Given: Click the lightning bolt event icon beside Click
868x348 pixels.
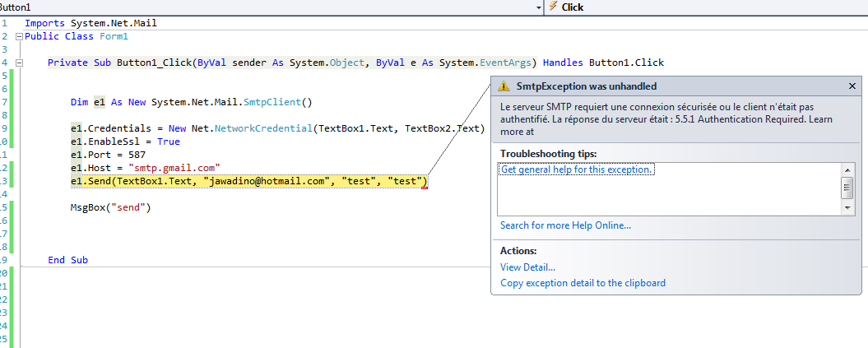Looking at the screenshot, I should tap(552, 7).
